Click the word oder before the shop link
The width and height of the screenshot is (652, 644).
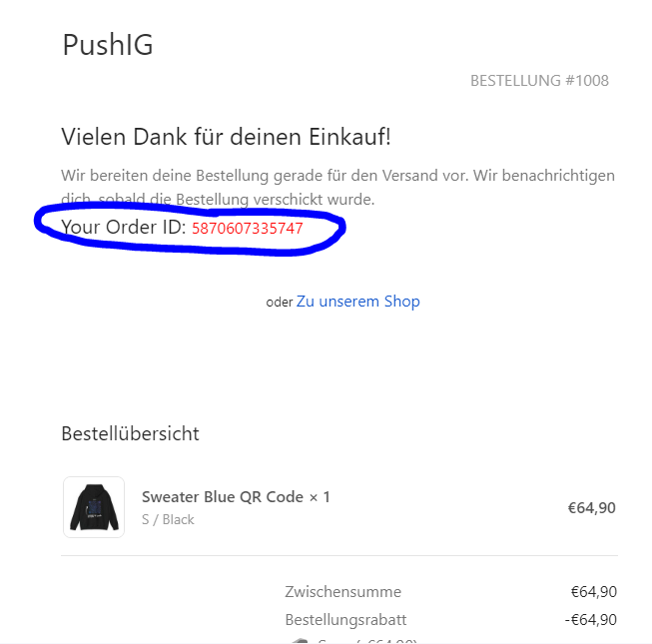pyautogui.click(x=280, y=303)
